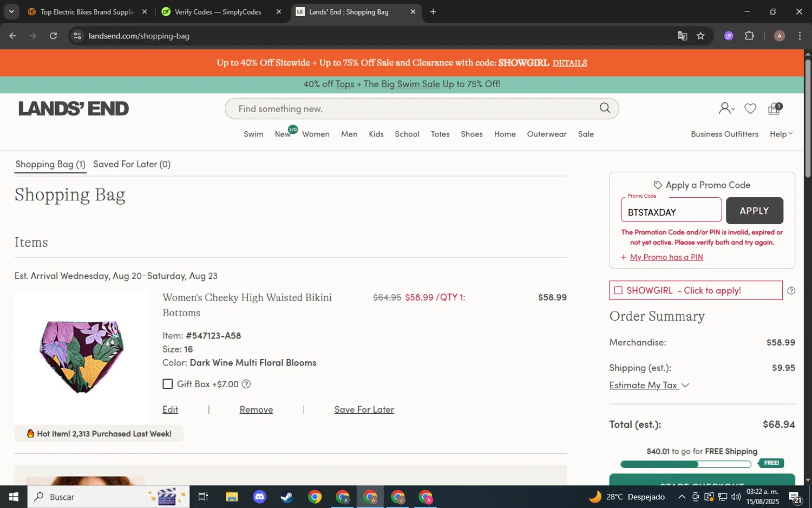Image resolution: width=812 pixels, height=508 pixels.
Task: Click Windows taskbar Buscar search box
Action: [x=108, y=497]
